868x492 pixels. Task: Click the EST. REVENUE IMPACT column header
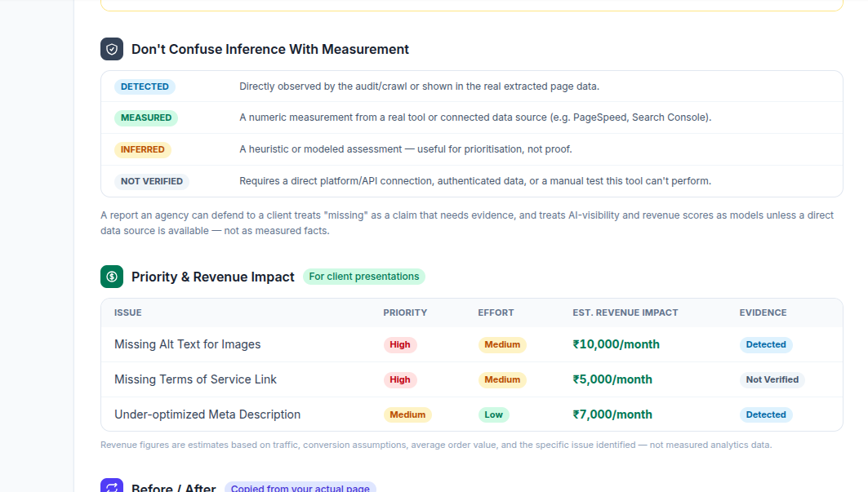625,312
